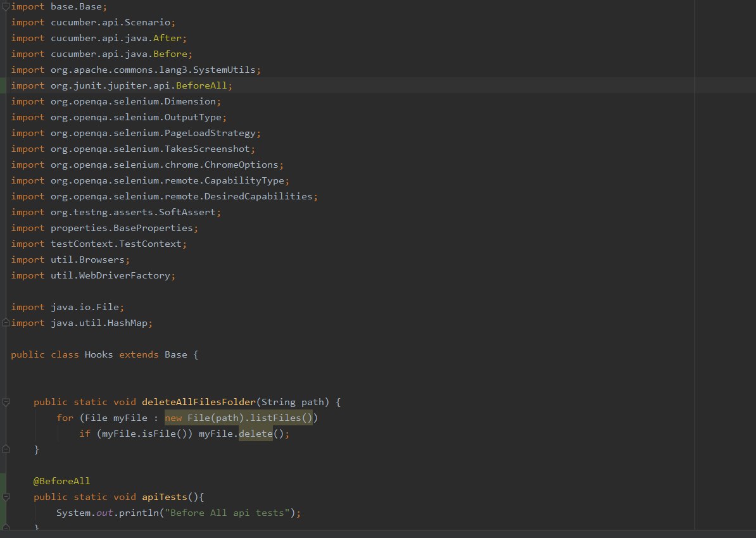756x538 pixels.
Task: Click 'testContext.TestContext' import text
Action: coord(117,244)
